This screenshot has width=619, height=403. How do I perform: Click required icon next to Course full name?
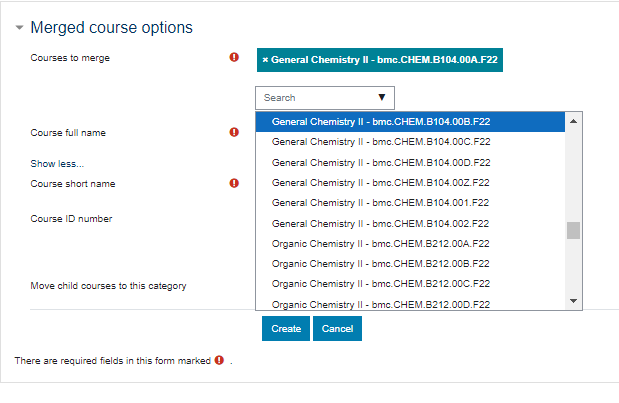(234, 132)
